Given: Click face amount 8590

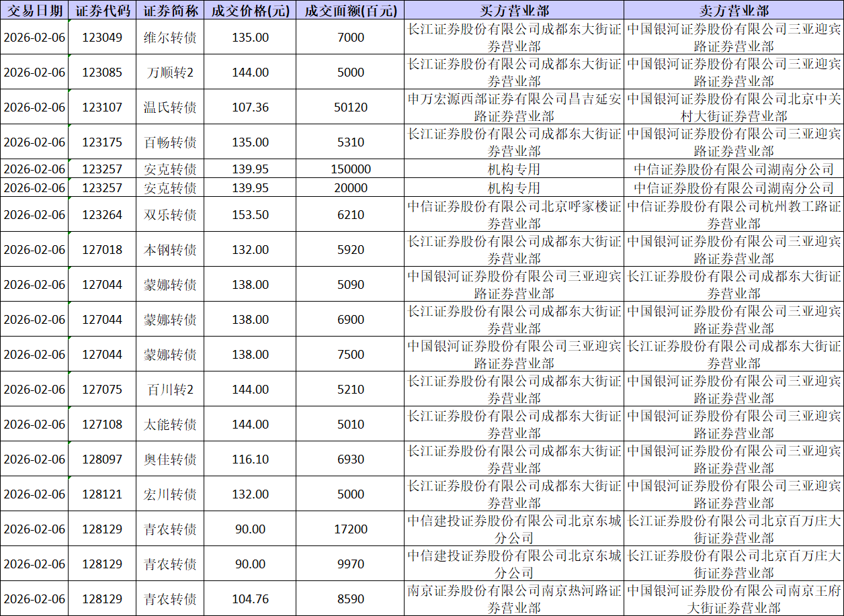Looking at the screenshot, I should (351, 599).
